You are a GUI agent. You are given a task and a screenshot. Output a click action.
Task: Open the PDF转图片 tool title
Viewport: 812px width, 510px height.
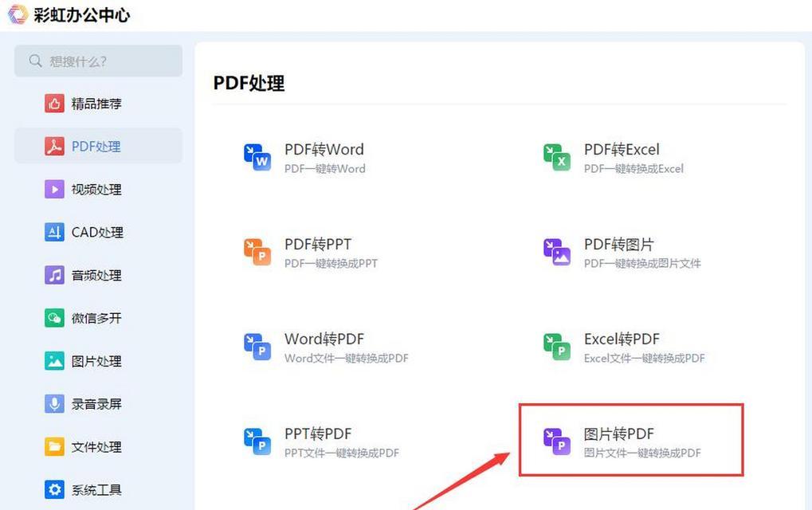619,245
